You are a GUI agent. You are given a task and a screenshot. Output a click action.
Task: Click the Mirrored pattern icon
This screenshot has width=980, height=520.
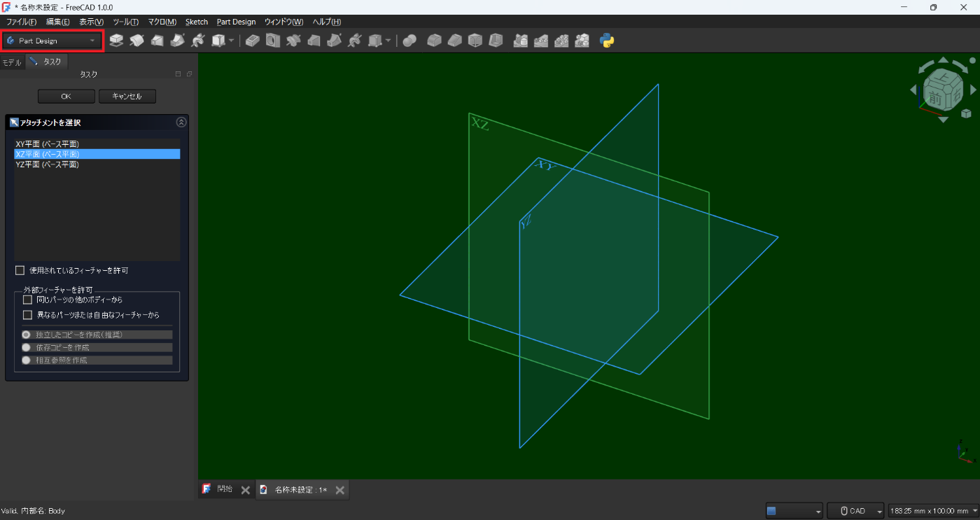[x=520, y=41]
